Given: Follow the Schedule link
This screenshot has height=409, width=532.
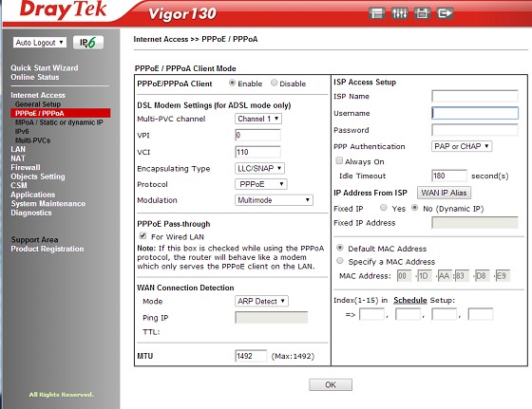Looking at the screenshot, I should (410, 300).
